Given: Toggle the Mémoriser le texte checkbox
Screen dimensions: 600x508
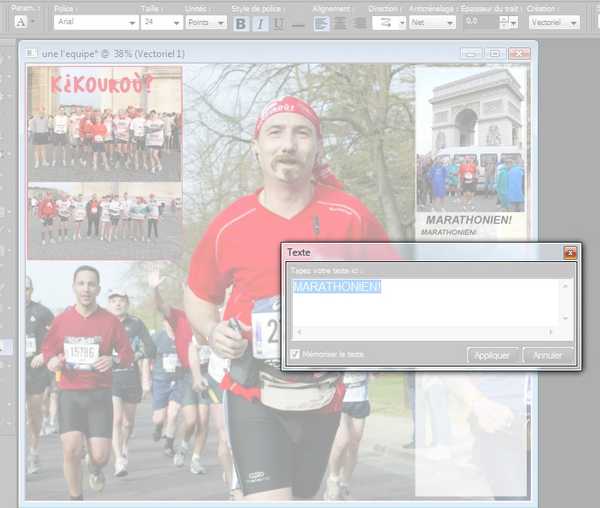Looking at the screenshot, I should click(295, 355).
